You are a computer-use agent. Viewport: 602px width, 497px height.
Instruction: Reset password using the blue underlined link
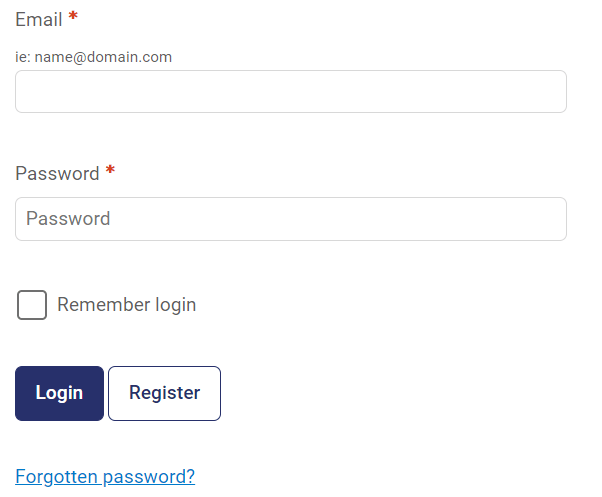coord(105,477)
